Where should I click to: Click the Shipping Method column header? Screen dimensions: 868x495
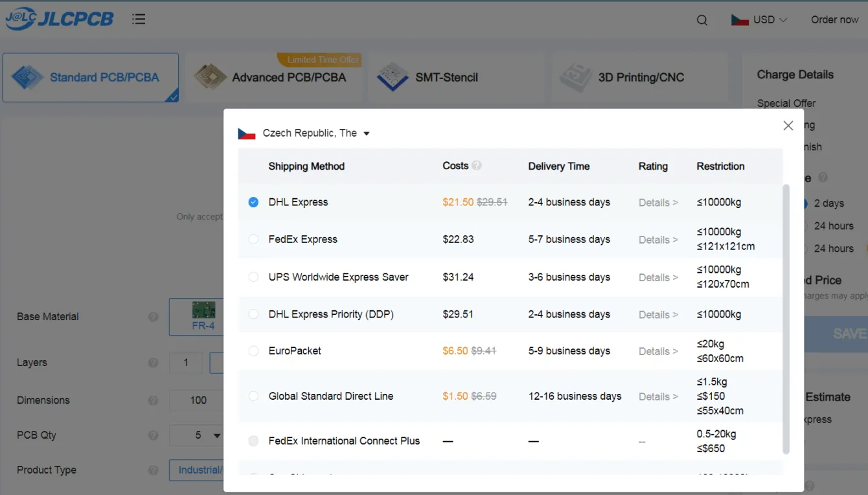click(x=306, y=167)
